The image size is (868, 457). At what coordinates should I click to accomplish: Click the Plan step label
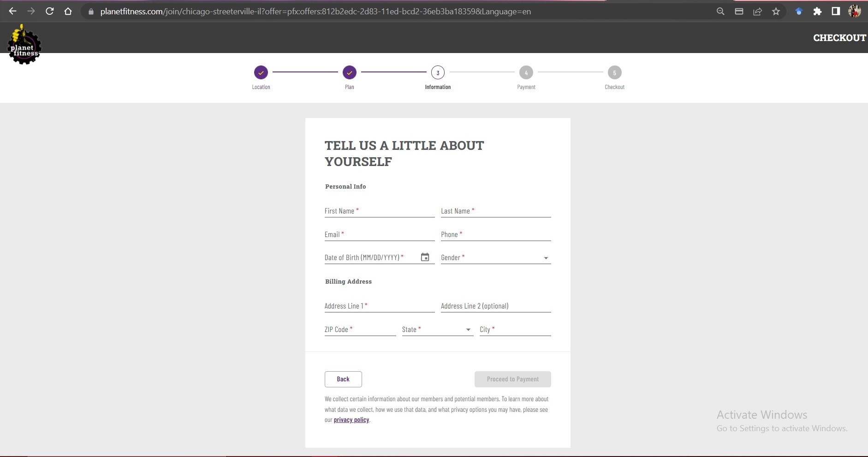[x=350, y=87]
